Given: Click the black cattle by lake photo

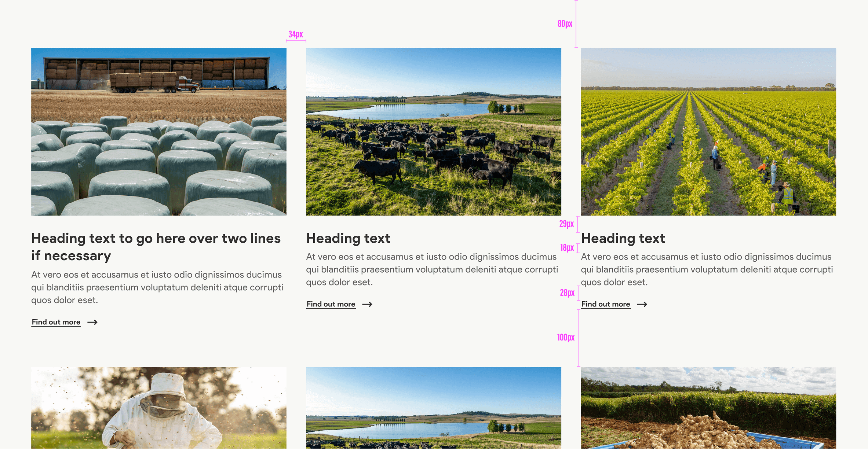Looking at the screenshot, I should 433,132.
